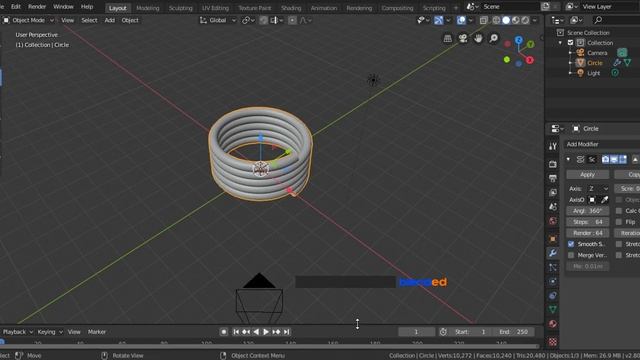Open the Texture properties tab
Viewport: 640px width, 360px height.
(553, 341)
